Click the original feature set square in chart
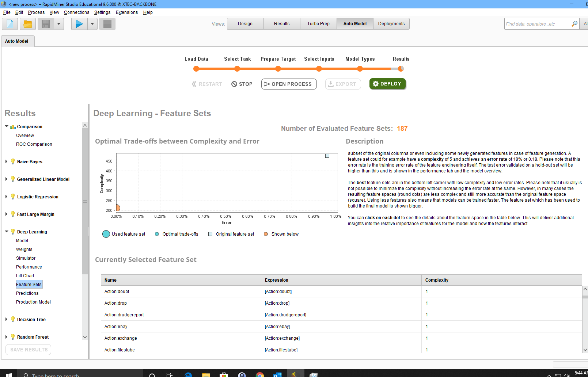 click(x=327, y=156)
